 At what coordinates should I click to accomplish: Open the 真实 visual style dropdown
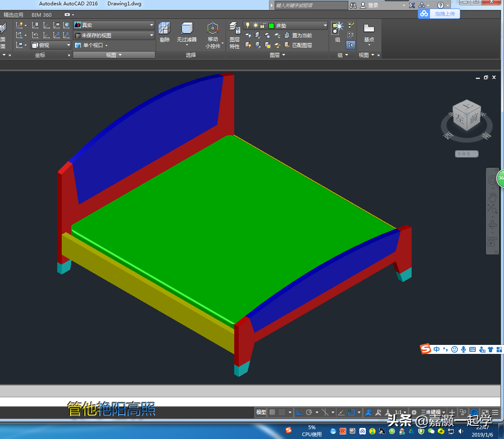[114, 25]
